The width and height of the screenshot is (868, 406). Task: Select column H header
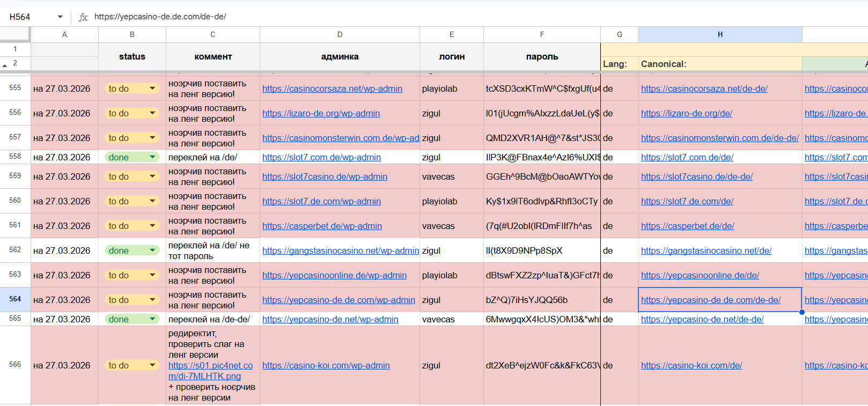(720, 34)
